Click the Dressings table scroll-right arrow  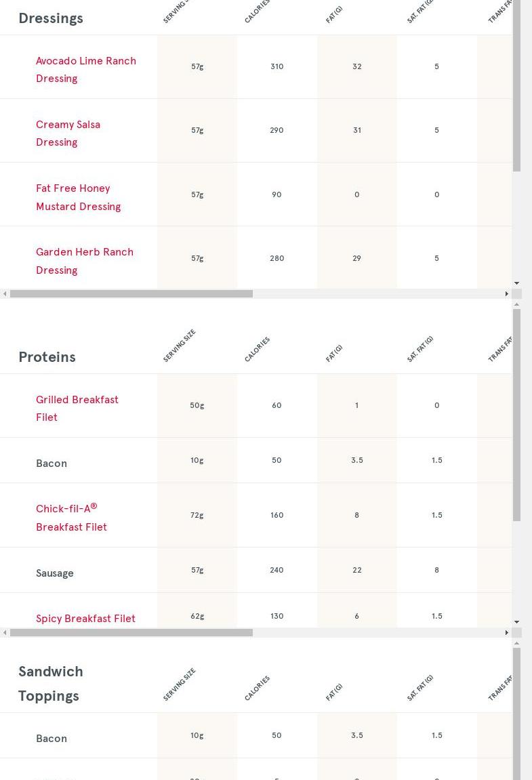pyautogui.click(x=506, y=294)
